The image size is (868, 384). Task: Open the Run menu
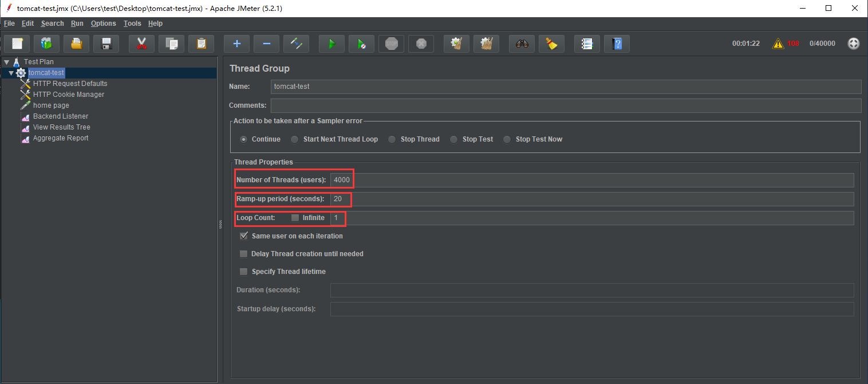coord(77,23)
